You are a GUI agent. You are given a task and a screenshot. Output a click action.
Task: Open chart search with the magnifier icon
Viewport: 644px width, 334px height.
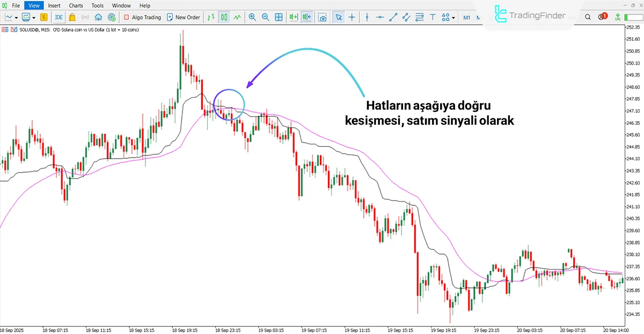(587, 17)
